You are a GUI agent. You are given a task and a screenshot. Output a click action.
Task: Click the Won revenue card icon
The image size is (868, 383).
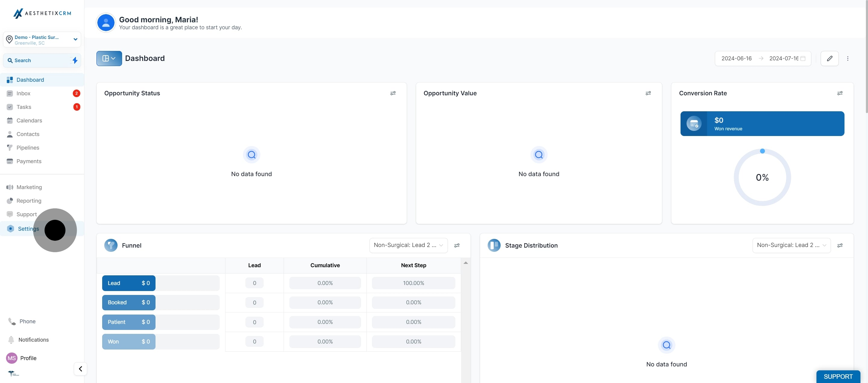coord(694,124)
